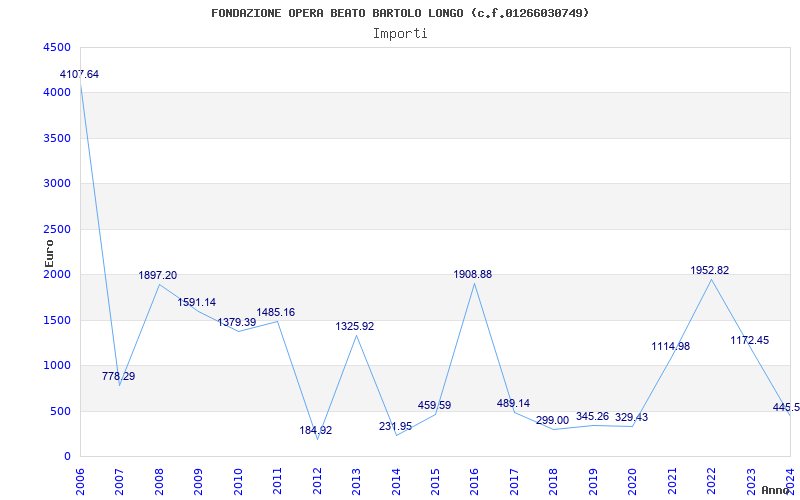Click the 4000 y-axis tick label
Image resolution: width=800 pixels, height=500 pixels.
55,93
